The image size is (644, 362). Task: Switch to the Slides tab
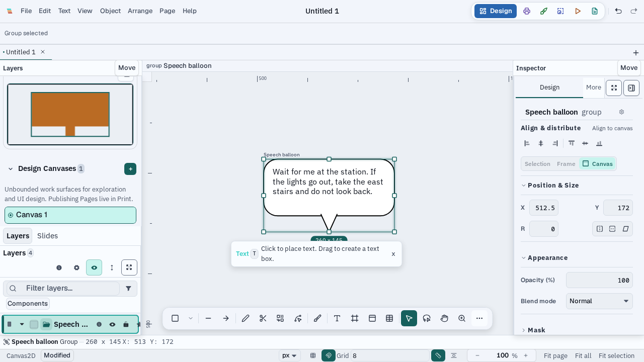click(47, 236)
